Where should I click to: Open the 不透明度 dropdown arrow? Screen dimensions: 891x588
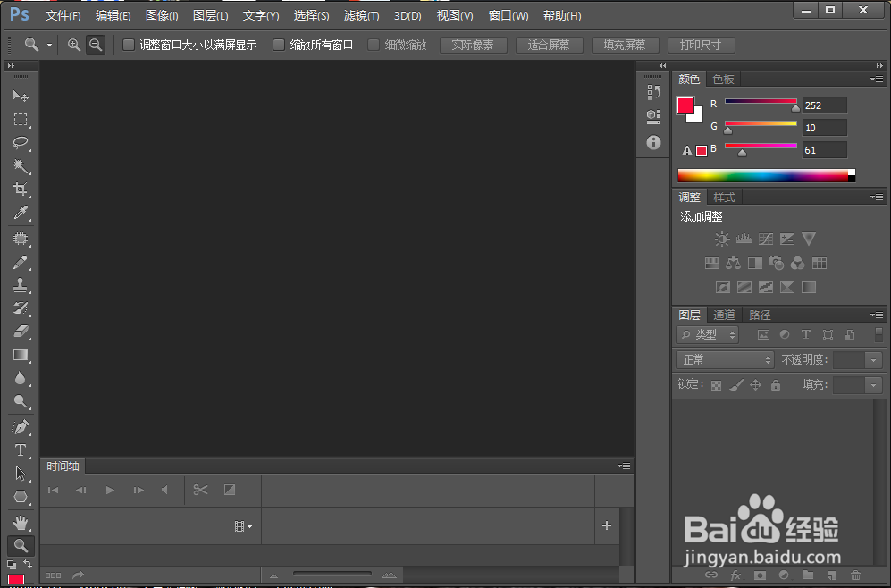tap(873, 359)
